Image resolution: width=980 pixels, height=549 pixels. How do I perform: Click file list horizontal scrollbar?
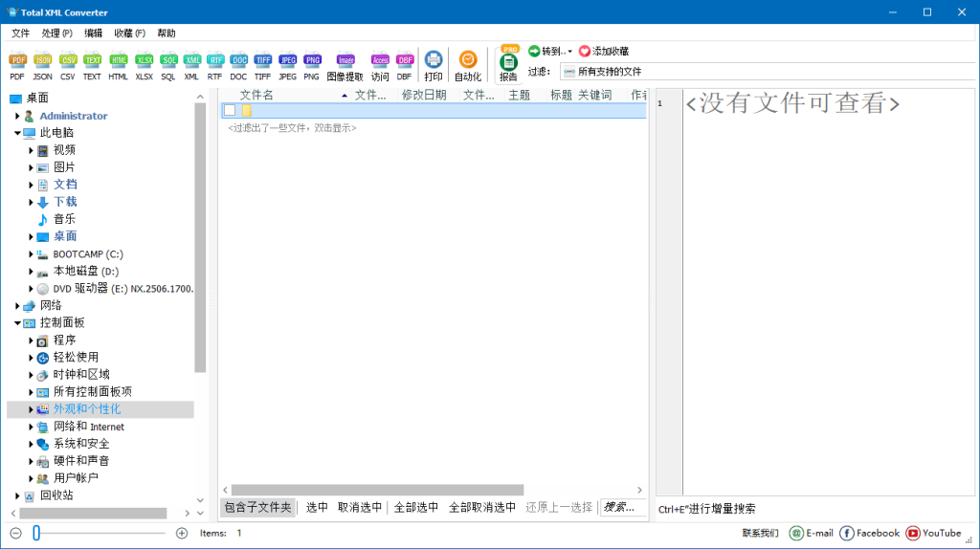pyautogui.click(x=377, y=491)
